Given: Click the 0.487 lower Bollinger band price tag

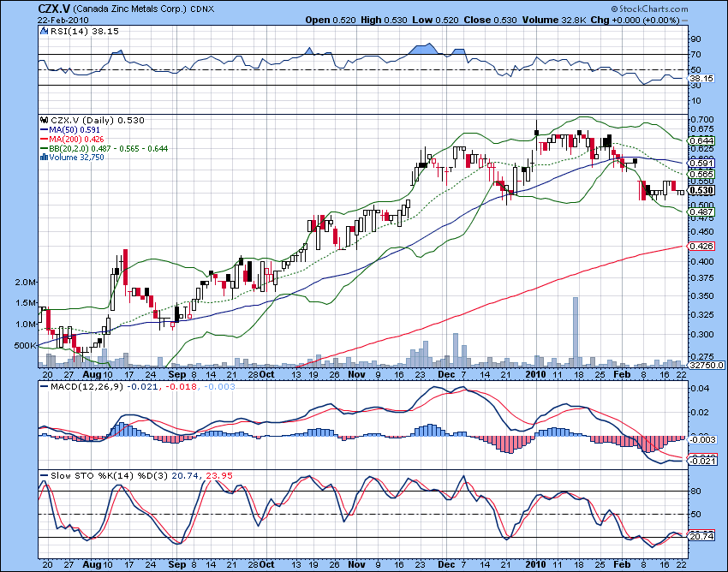Looking at the screenshot, I should [702, 212].
